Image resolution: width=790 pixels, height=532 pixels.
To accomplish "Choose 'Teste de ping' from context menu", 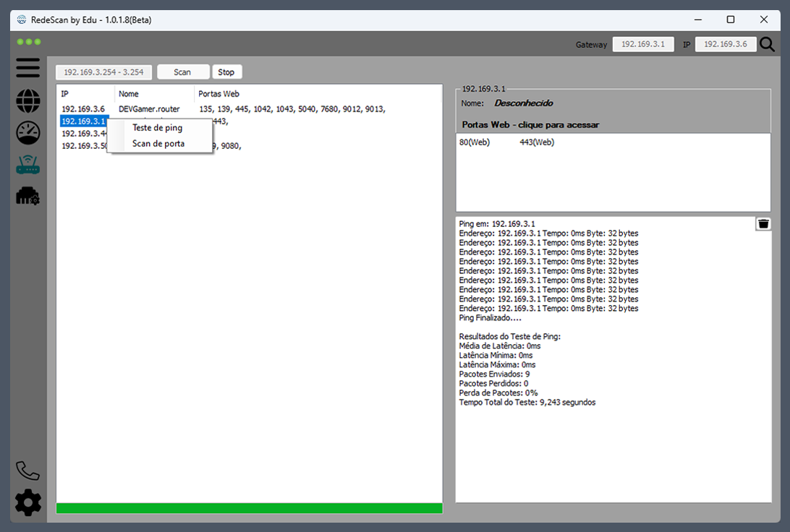I will click(157, 128).
